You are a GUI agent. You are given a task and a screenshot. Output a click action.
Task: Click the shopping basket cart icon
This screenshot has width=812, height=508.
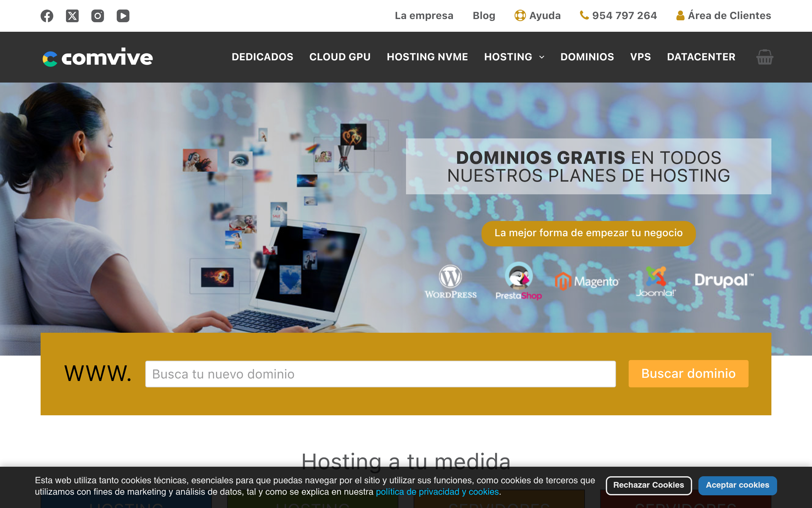pyautogui.click(x=765, y=57)
